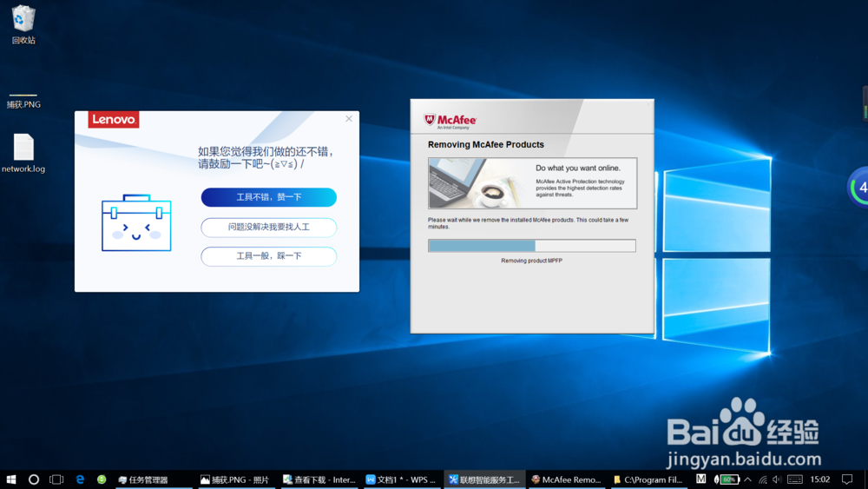Click the McAfee removal progress bar

click(x=531, y=246)
